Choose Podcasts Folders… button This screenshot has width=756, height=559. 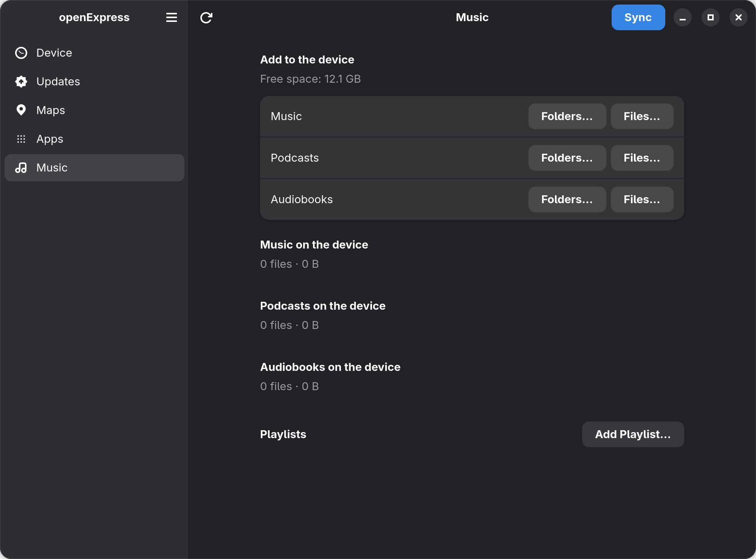tap(567, 158)
